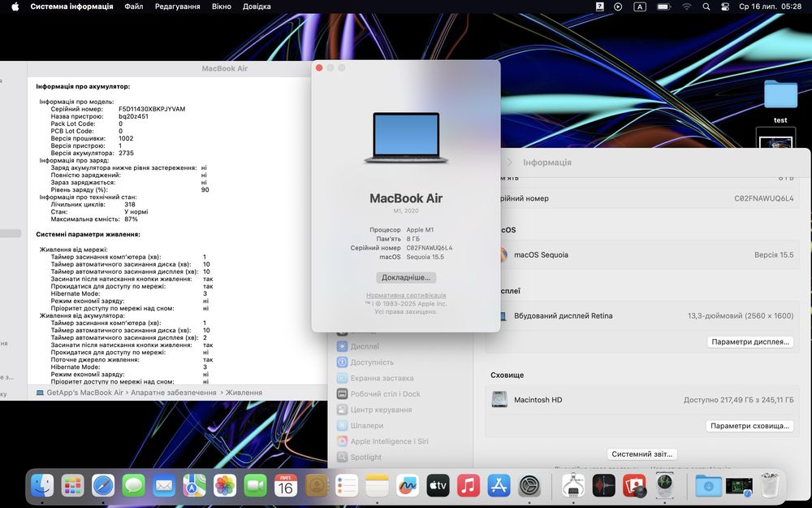Click the battery status icon in menu bar

(x=664, y=7)
